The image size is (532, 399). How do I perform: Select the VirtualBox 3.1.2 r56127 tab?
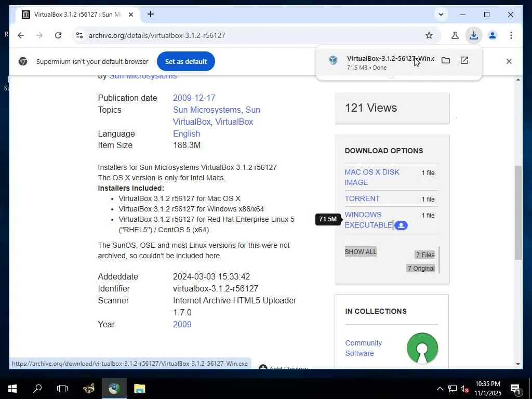click(x=78, y=15)
